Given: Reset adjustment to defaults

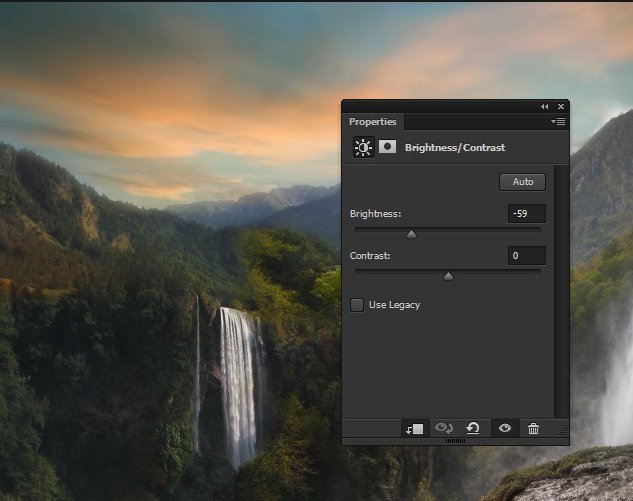Looking at the screenshot, I should point(473,429).
